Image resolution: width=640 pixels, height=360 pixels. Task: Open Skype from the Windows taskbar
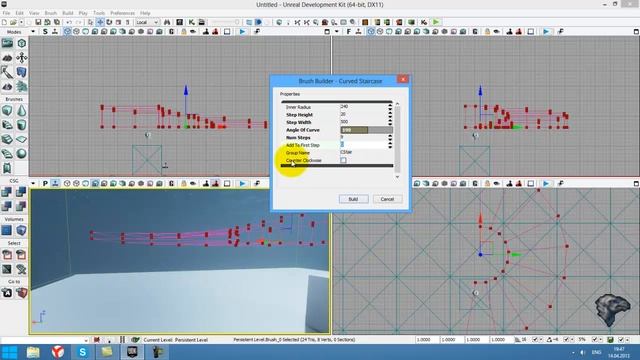[x=82, y=352]
